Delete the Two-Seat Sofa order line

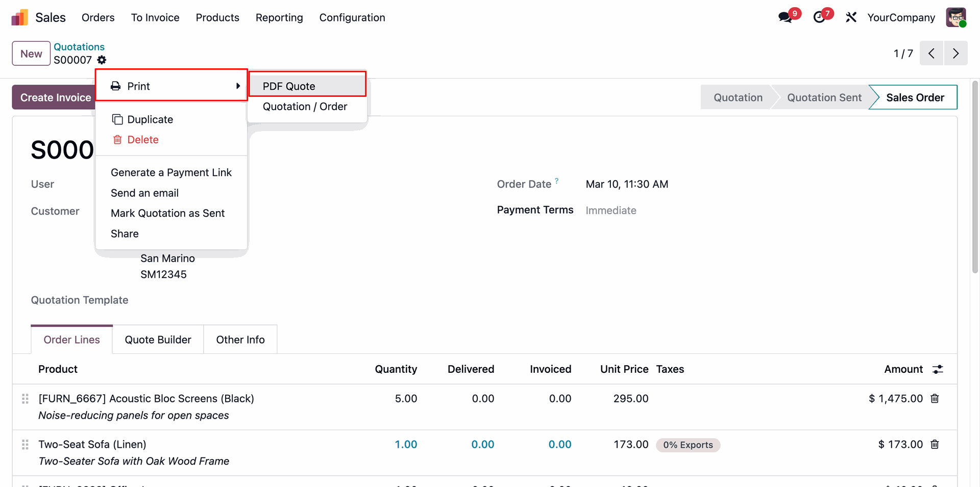[935, 445]
